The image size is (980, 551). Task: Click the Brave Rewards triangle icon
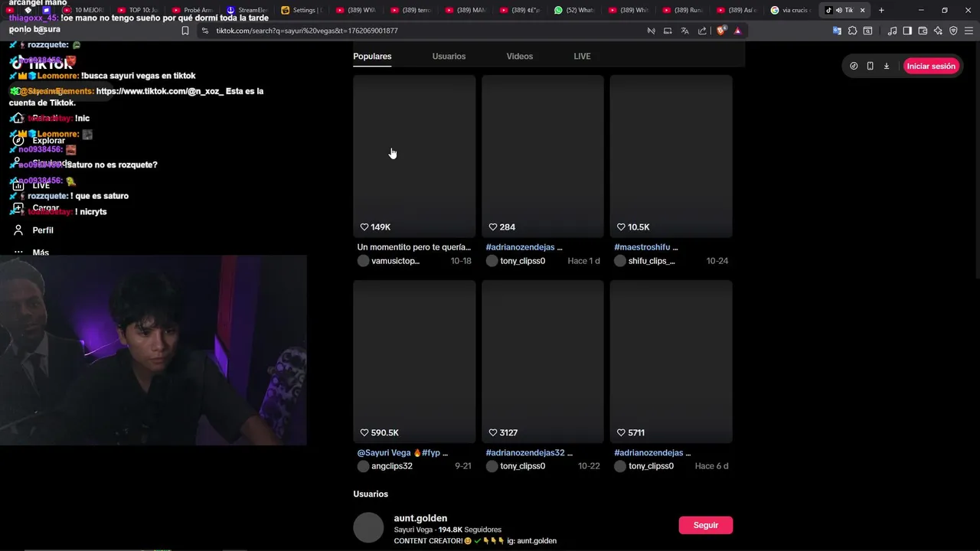[737, 31]
